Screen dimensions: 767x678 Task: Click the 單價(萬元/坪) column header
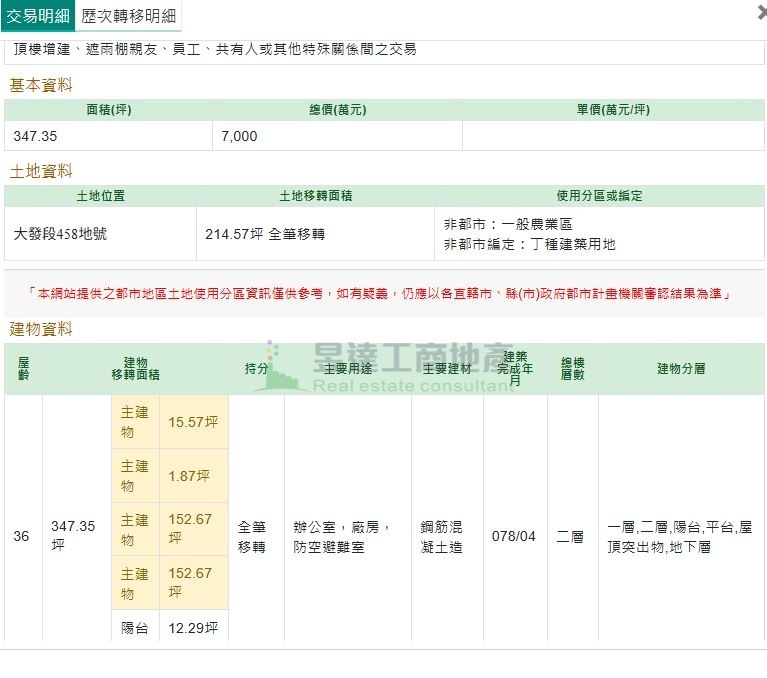612,110
